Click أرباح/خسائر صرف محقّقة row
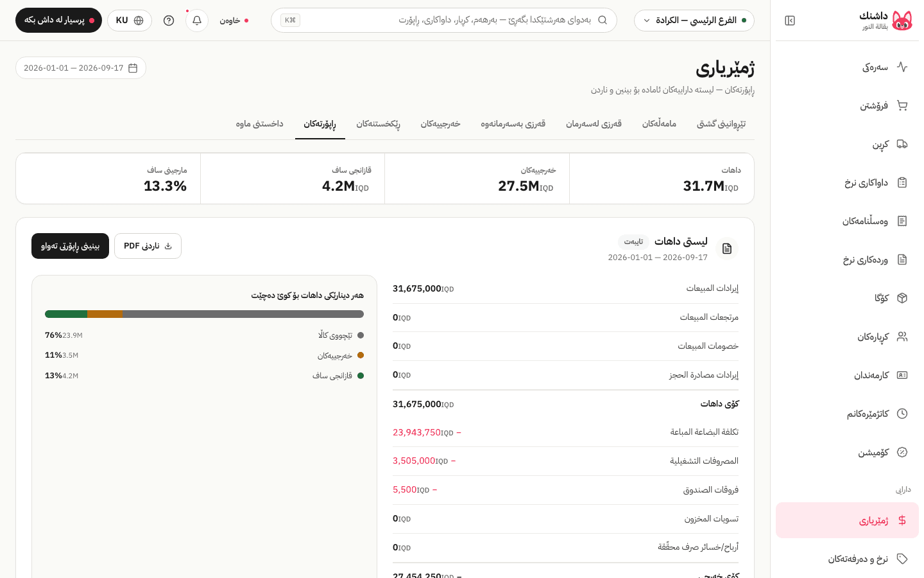The image size is (924, 578). click(x=565, y=547)
